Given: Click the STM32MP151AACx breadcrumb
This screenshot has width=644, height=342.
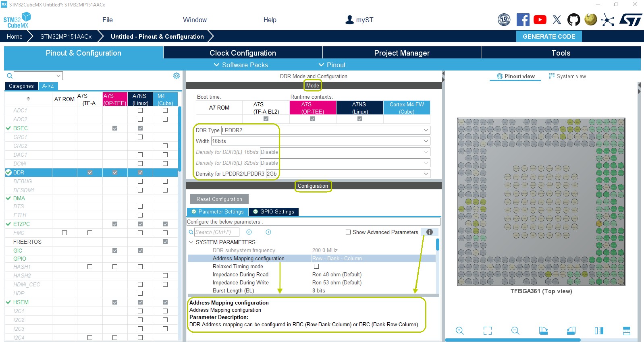Looking at the screenshot, I should coord(66,36).
